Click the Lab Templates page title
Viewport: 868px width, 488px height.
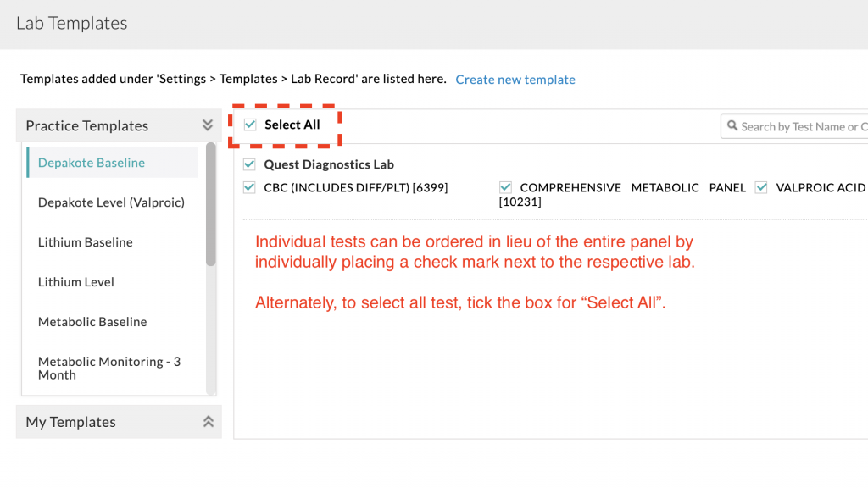click(x=72, y=24)
